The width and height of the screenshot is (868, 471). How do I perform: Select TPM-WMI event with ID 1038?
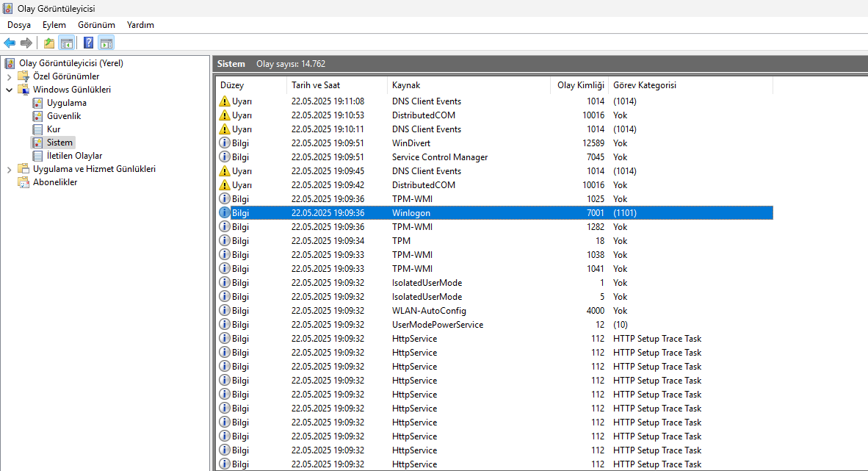494,255
